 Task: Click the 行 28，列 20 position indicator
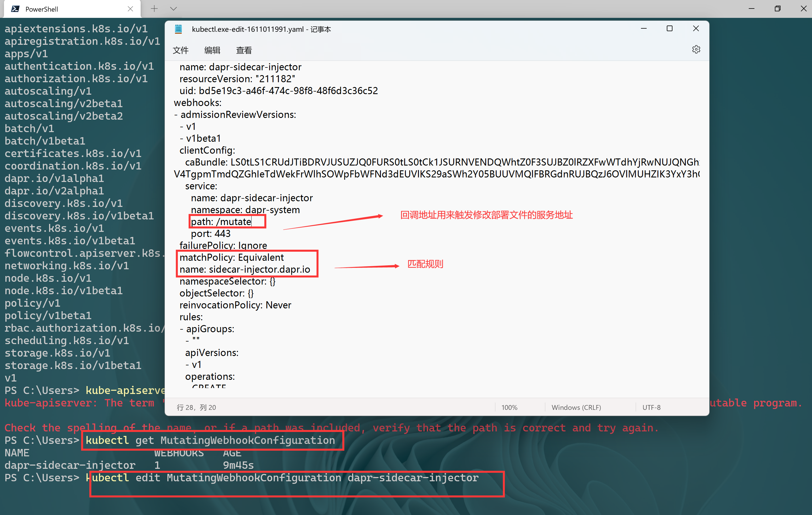click(196, 407)
